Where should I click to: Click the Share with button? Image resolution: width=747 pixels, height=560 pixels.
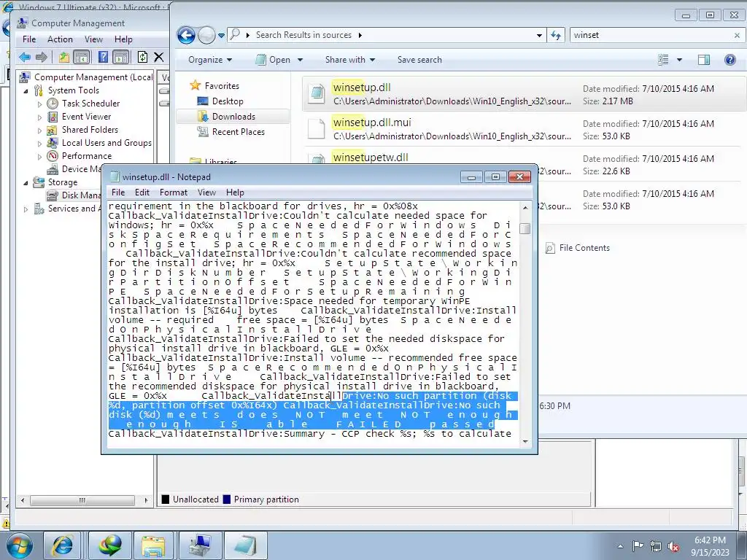click(349, 60)
